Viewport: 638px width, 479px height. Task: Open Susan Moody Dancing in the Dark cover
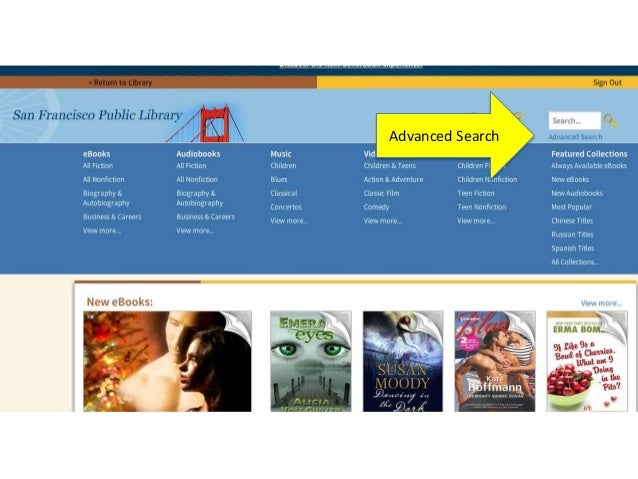click(403, 361)
